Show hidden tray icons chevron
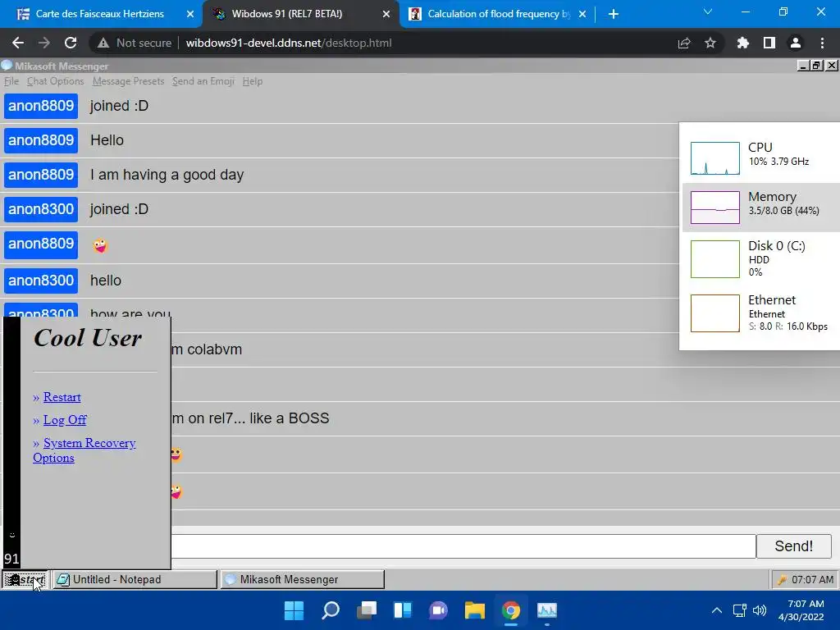The width and height of the screenshot is (840, 630). click(717, 610)
